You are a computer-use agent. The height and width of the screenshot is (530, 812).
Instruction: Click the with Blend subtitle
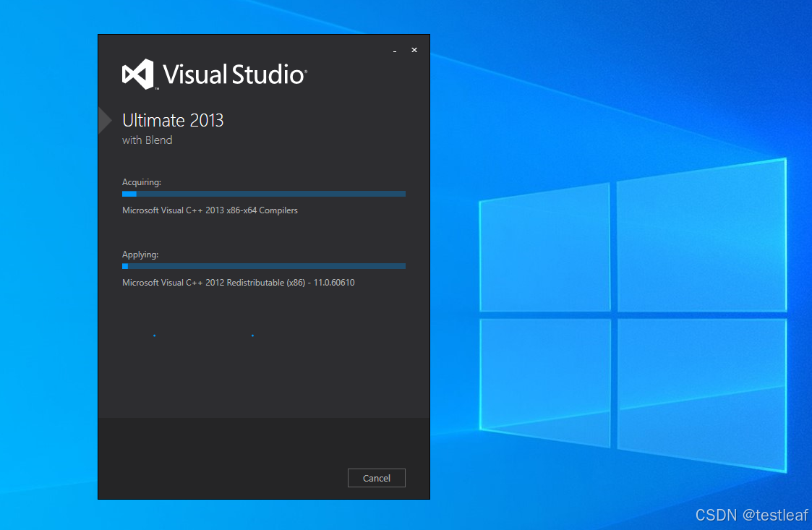147,140
